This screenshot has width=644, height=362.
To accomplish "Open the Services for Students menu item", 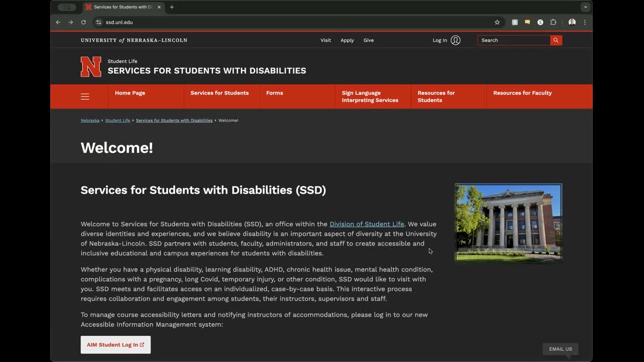I will coord(219,93).
